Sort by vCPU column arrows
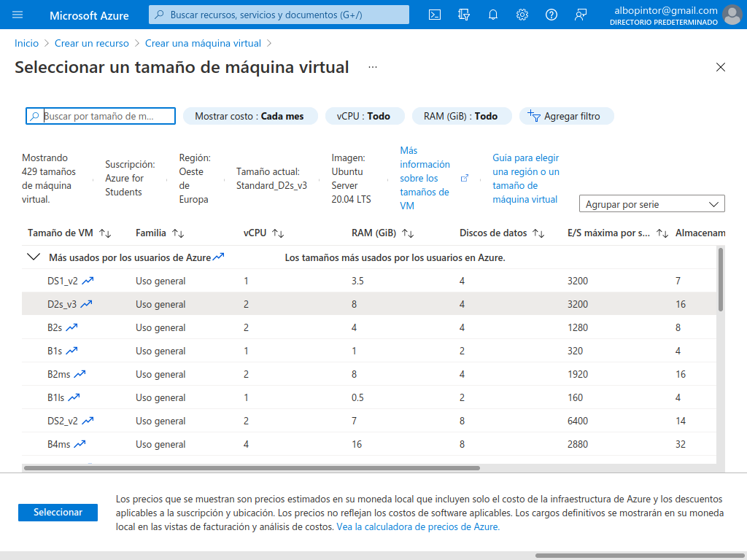The height and width of the screenshot is (560, 747). coord(278,233)
